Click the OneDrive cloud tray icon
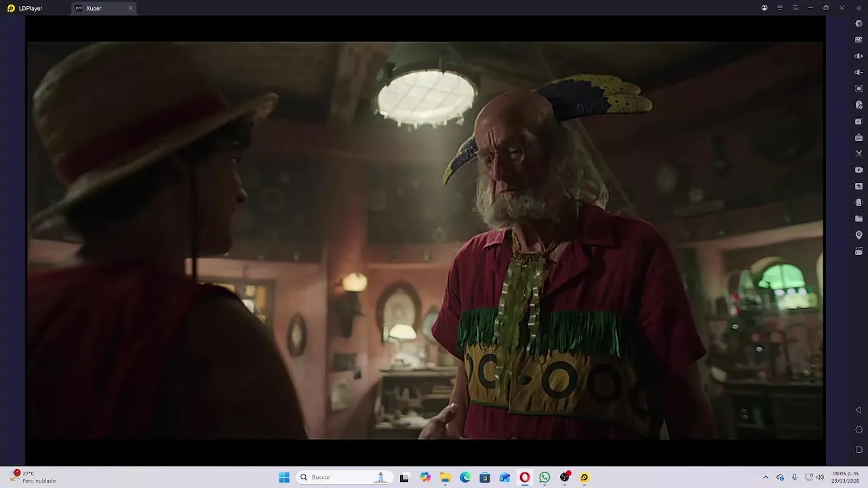Screen dimensions: 868x488 tap(781, 477)
